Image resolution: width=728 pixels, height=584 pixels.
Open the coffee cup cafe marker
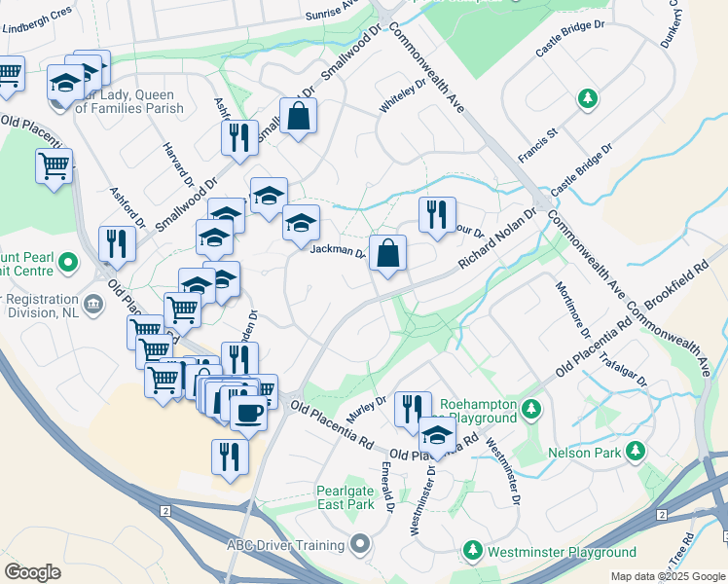pos(248,417)
